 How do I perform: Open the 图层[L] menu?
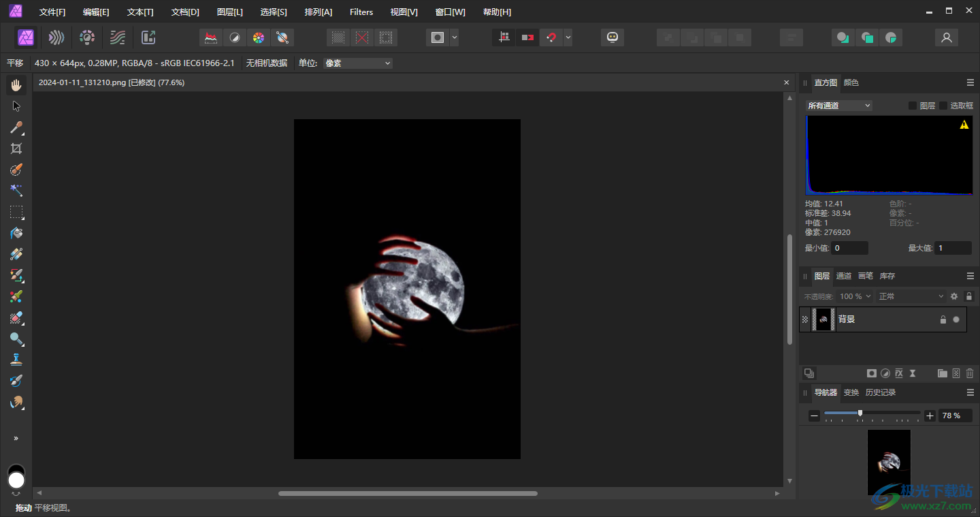229,12
